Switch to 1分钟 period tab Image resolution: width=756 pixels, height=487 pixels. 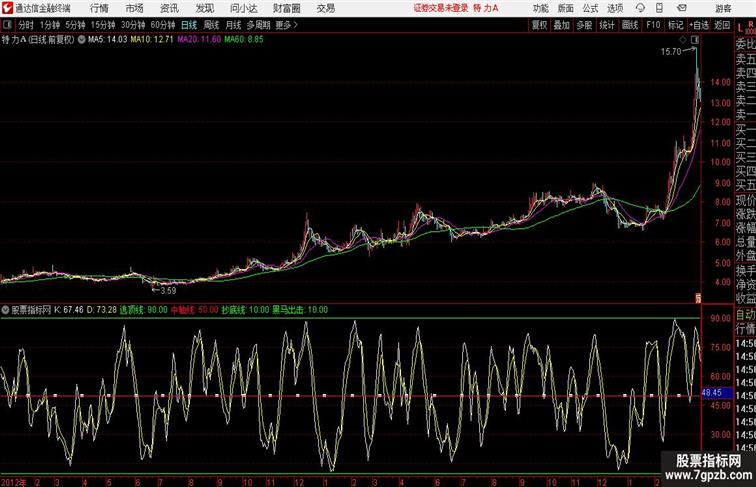pos(50,25)
